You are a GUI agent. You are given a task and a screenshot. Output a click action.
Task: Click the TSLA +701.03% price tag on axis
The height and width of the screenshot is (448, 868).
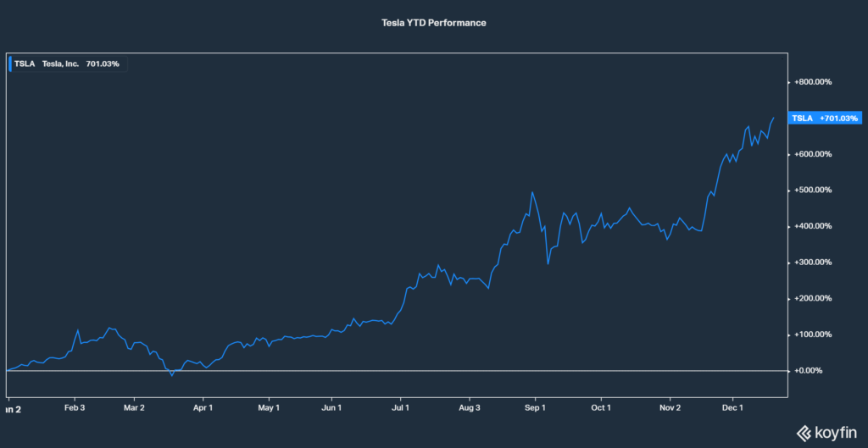[x=825, y=119]
